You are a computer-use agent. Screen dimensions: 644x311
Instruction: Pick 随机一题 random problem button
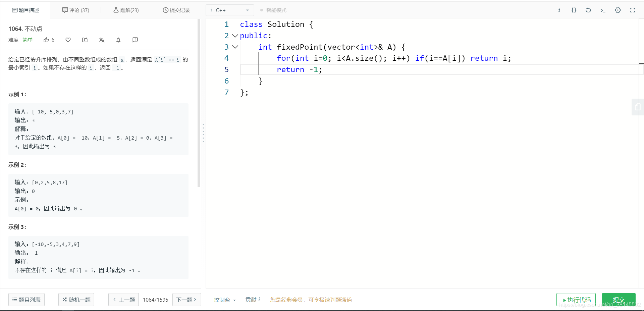[76, 300]
